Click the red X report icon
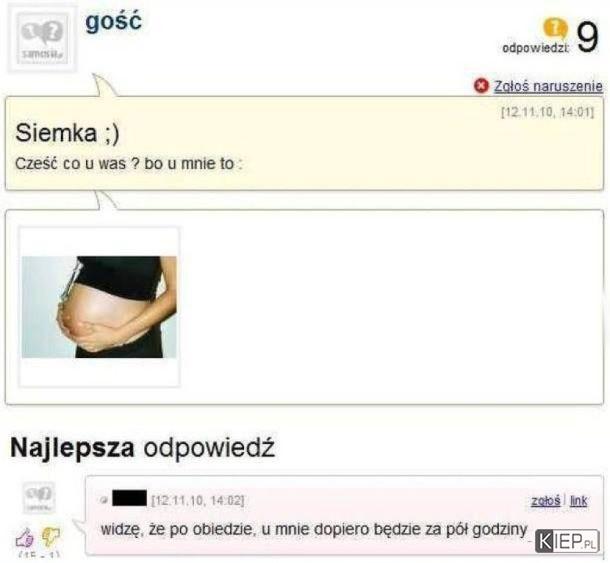 pyautogui.click(x=481, y=86)
